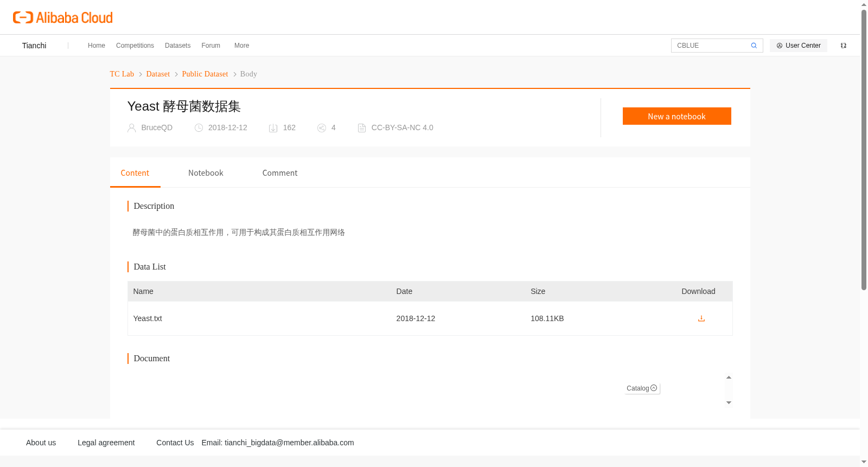This screenshot has width=868, height=467.
Task: Click the 2018-12-12 date in the Yeast.txt row
Action: coord(416,318)
